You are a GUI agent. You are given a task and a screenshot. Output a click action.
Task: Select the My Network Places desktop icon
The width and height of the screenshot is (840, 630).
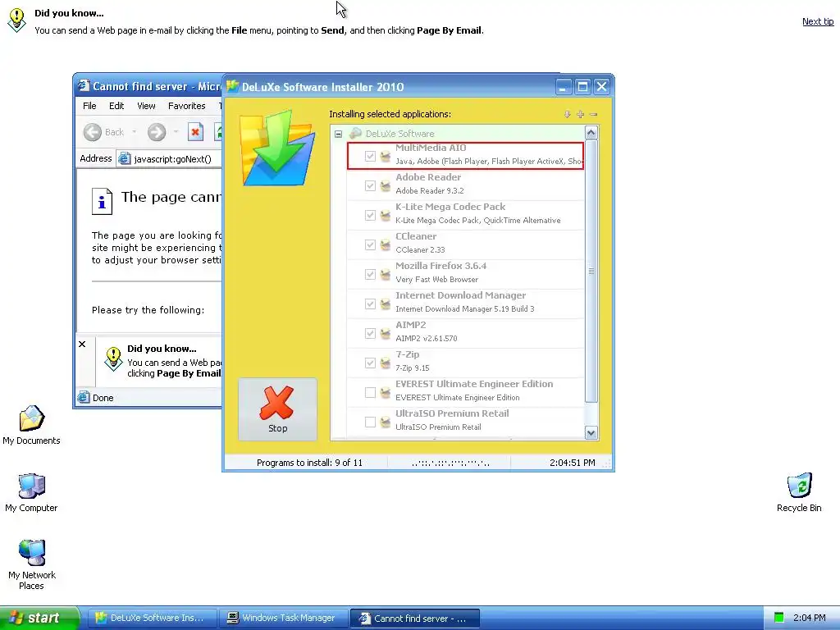click(x=32, y=565)
